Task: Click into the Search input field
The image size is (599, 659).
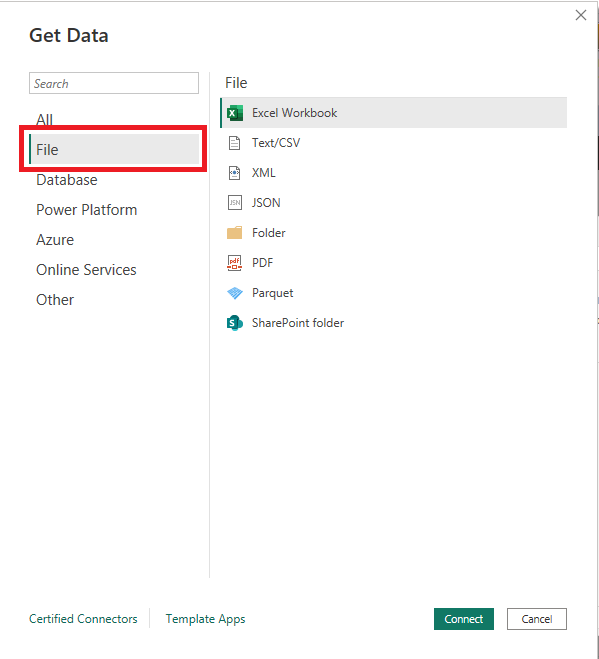Action: [x=114, y=83]
